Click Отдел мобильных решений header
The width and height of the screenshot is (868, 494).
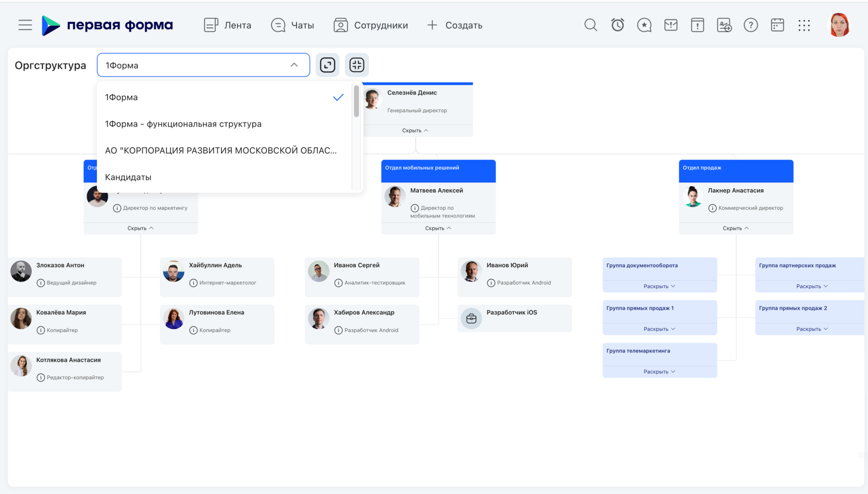[438, 171]
